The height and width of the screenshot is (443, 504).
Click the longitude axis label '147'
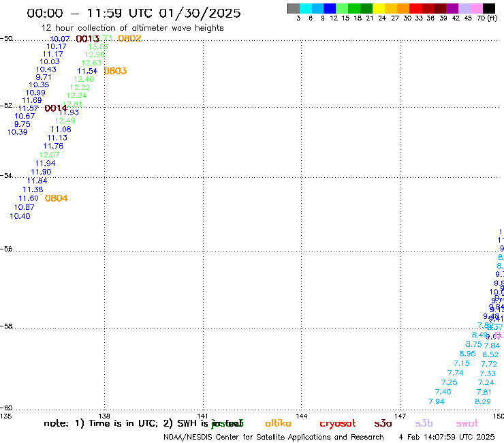(400, 416)
